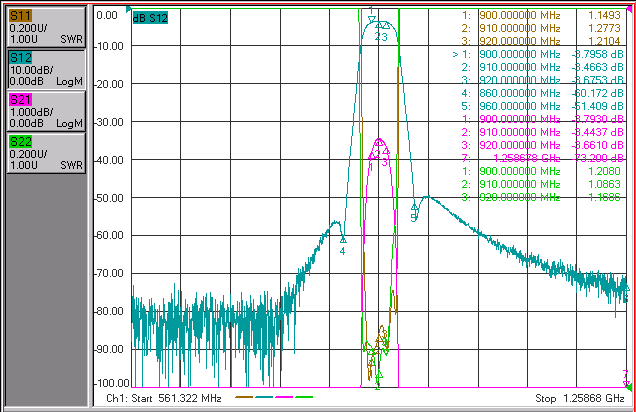The width and height of the screenshot is (636, 412).
Task: Click S21 marker 2 readout -3.4437 dB
Action: (597, 132)
